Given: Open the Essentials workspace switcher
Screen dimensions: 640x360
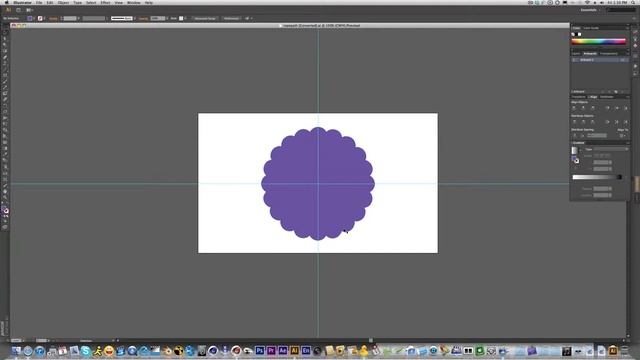Looking at the screenshot, I should coord(591,10).
